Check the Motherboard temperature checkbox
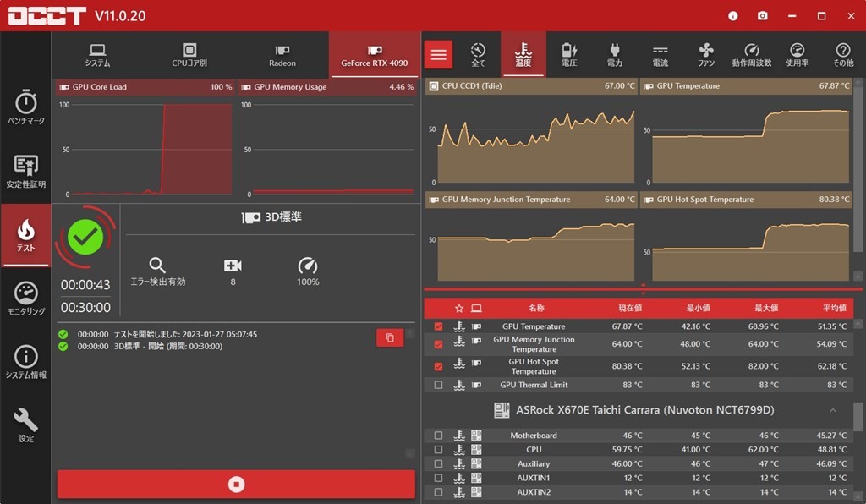Image resolution: width=866 pixels, height=504 pixels. click(x=438, y=436)
